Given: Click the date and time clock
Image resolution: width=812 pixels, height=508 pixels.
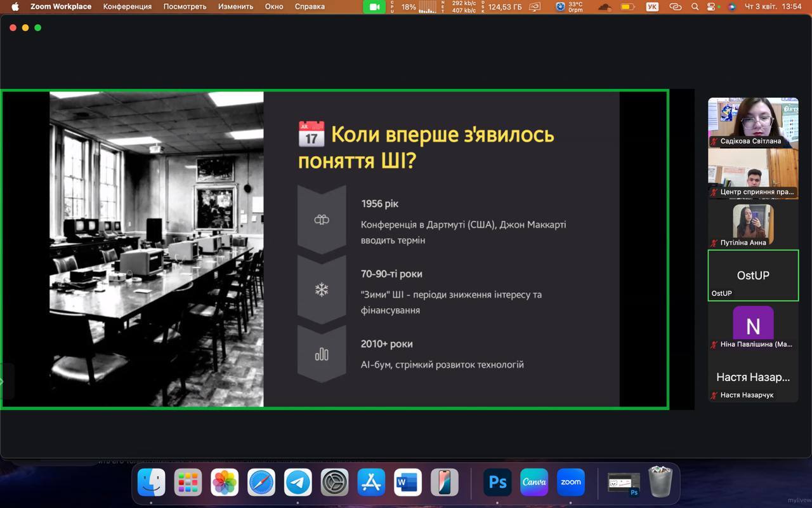Looking at the screenshot, I should [773, 7].
